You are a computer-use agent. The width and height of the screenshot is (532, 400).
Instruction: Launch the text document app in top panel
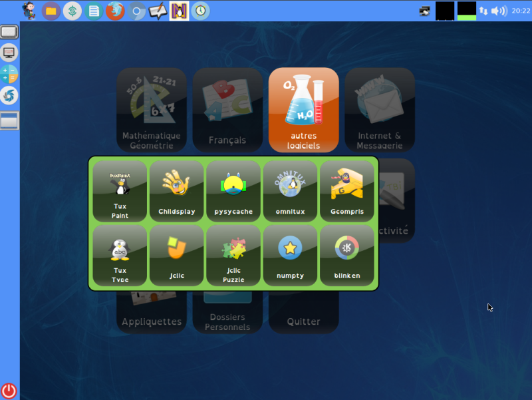(94, 11)
